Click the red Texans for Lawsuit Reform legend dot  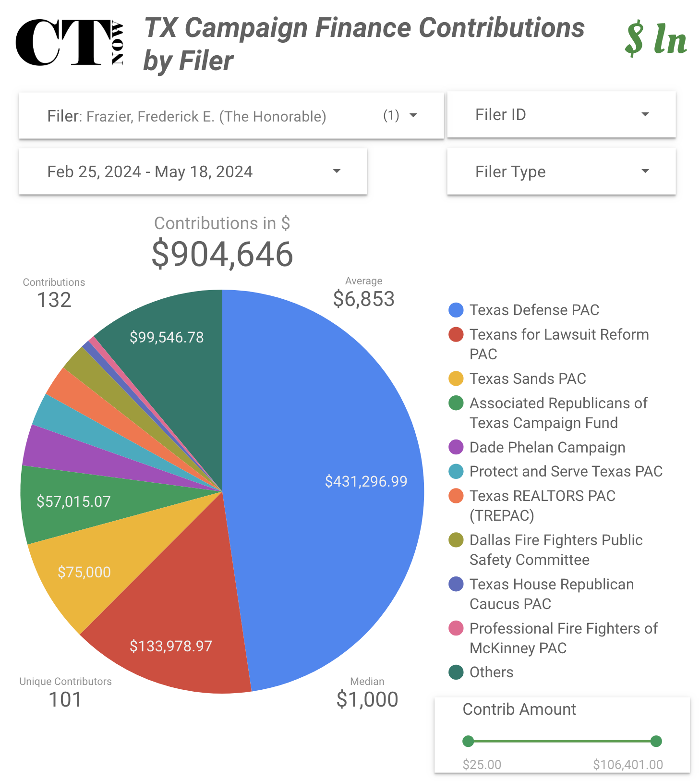pyautogui.click(x=456, y=334)
